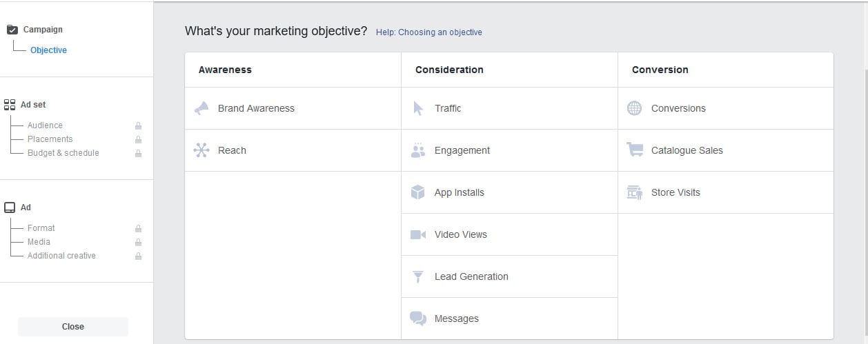Click the Store Visits shop icon
Image resolution: width=868 pixels, height=344 pixels.
635,192
